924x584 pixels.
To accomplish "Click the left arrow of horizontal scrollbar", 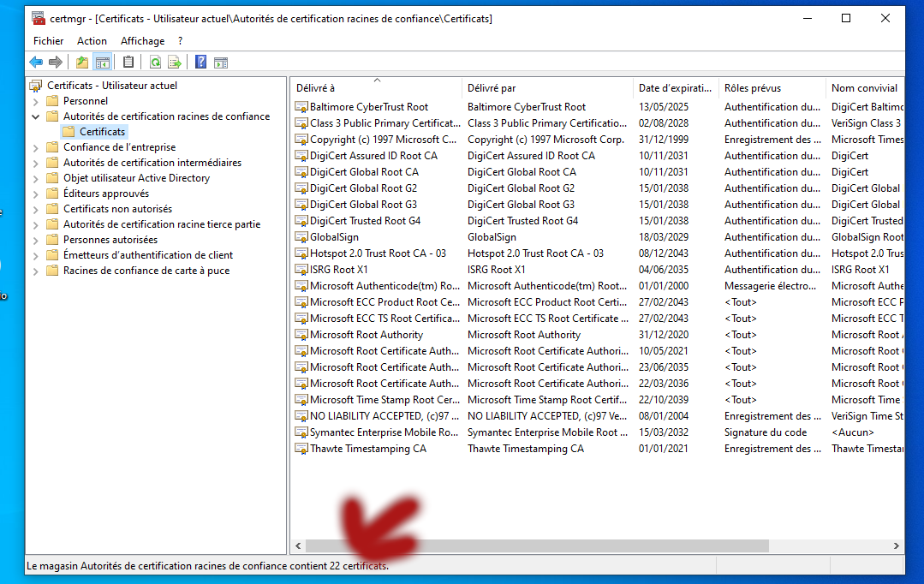I will point(298,546).
